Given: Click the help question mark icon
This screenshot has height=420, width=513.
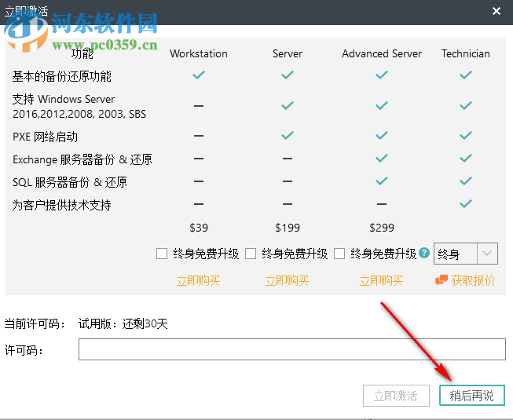Looking at the screenshot, I should tap(424, 253).
